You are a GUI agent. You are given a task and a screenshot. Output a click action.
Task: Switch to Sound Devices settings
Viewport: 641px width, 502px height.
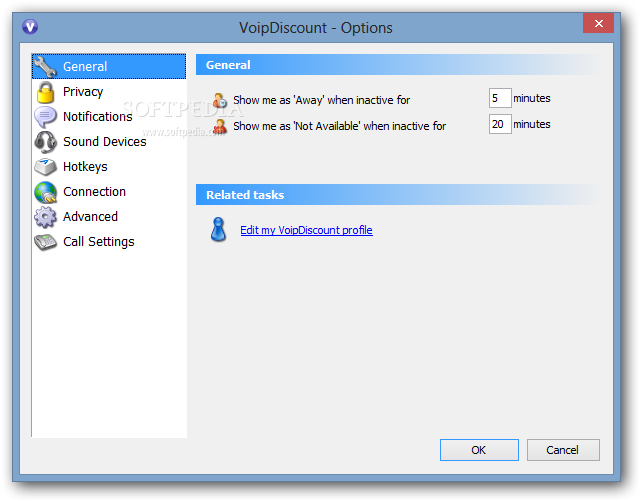[x=105, y=142]
